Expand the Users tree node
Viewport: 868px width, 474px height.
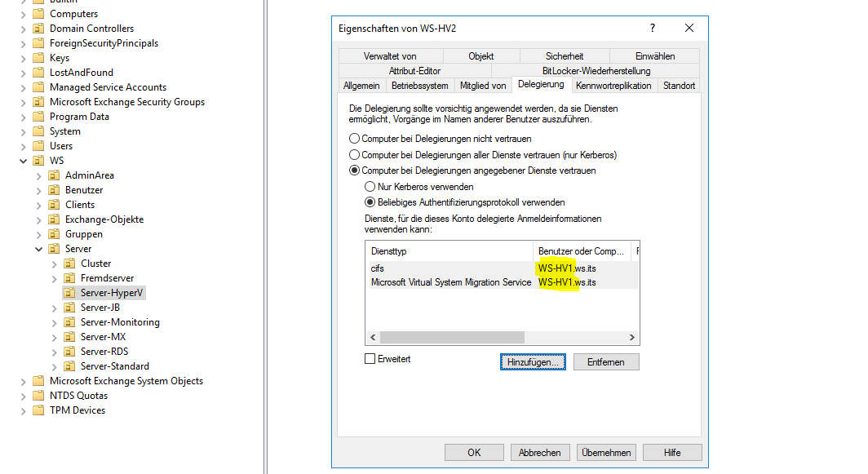click(23, 146)
